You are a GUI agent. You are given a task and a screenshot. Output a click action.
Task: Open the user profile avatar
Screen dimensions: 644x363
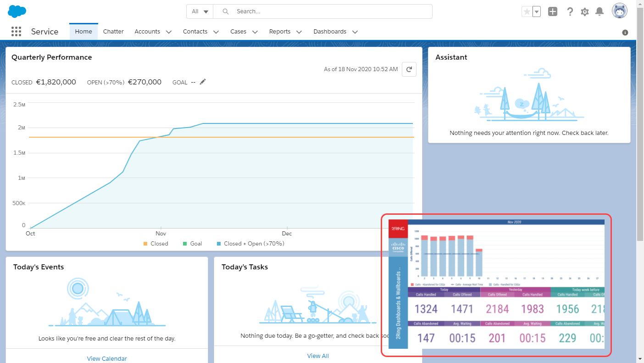(x=620, y=11)
